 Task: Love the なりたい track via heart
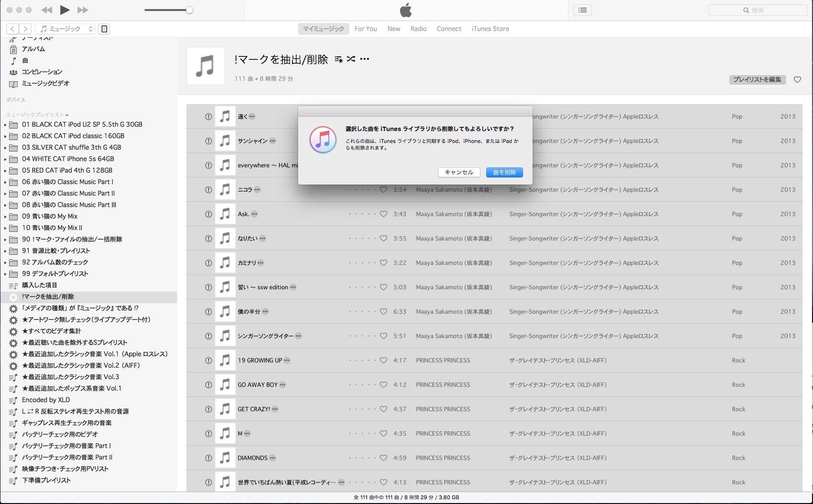point(383,239)
